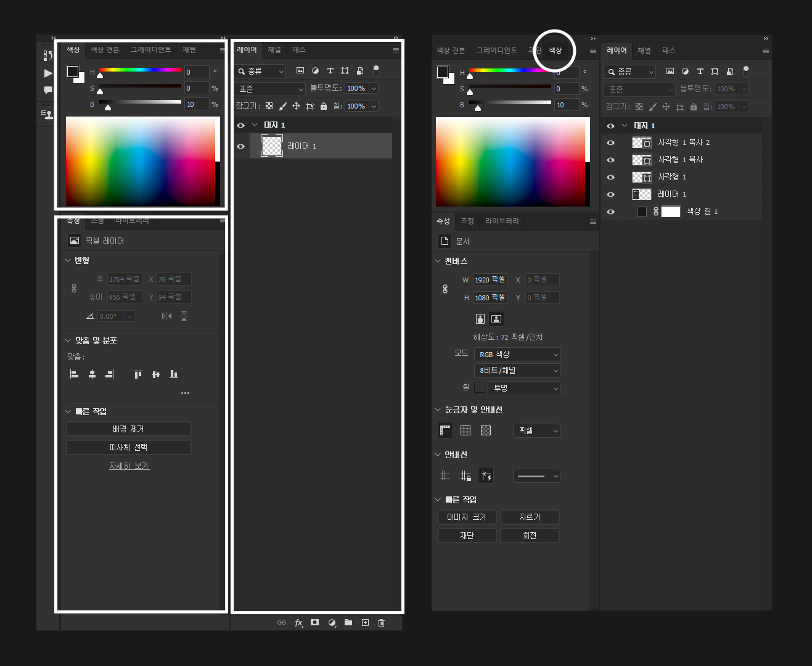Flip the layer vertically in the 변형 section

(x=184, y=316)
